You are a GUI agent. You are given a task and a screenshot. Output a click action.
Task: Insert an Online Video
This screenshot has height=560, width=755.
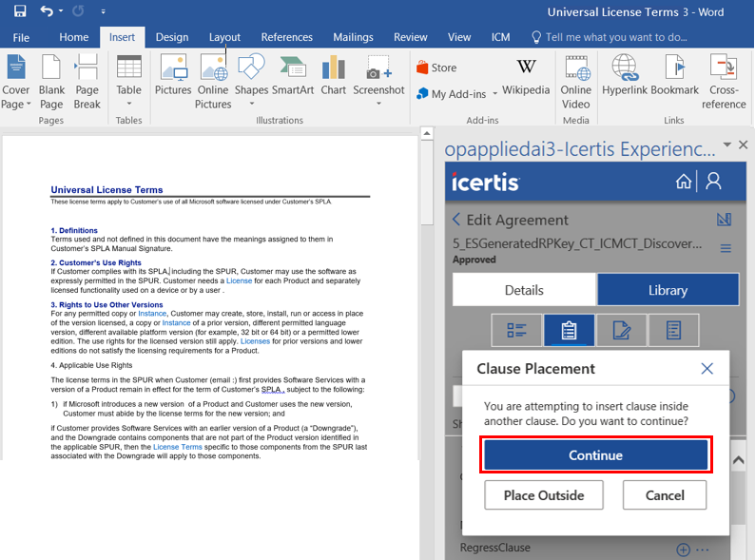coord(575,82)
